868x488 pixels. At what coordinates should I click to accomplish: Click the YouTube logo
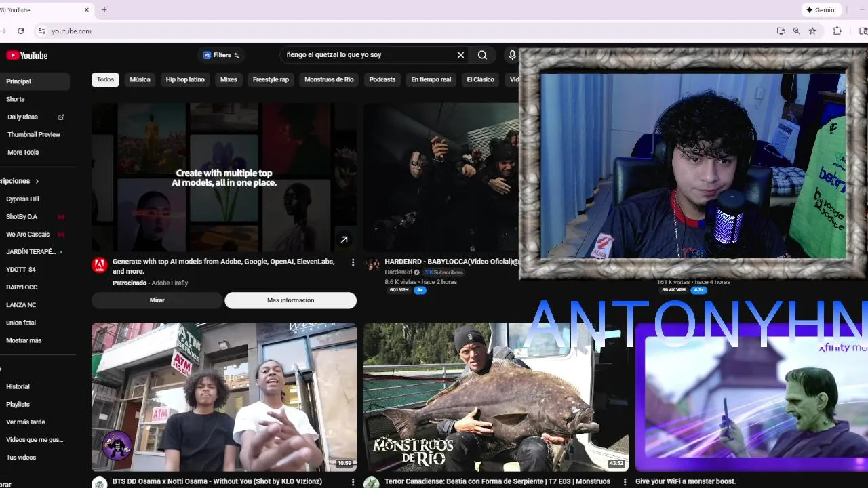click(27, 56)
